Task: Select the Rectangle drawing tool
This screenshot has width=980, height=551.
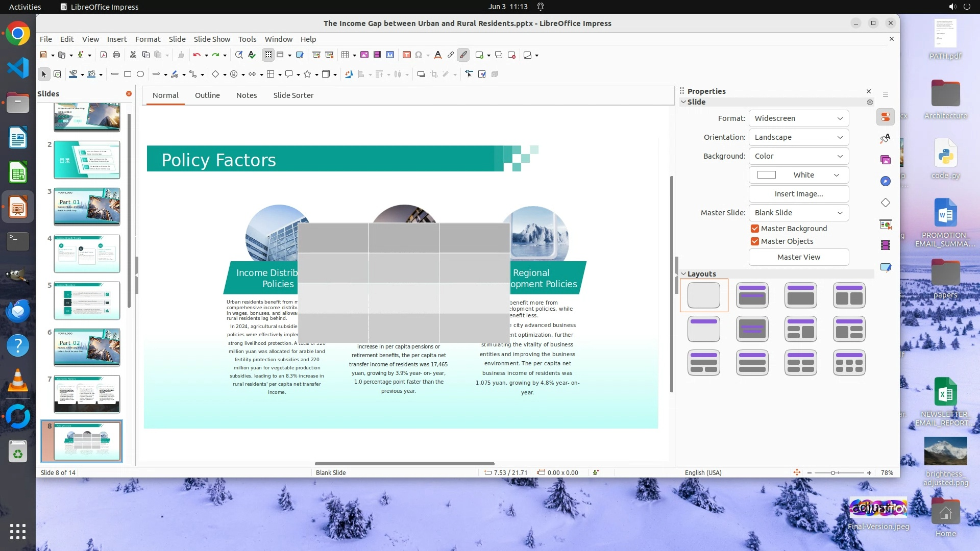Action: [x=128, y=74]
